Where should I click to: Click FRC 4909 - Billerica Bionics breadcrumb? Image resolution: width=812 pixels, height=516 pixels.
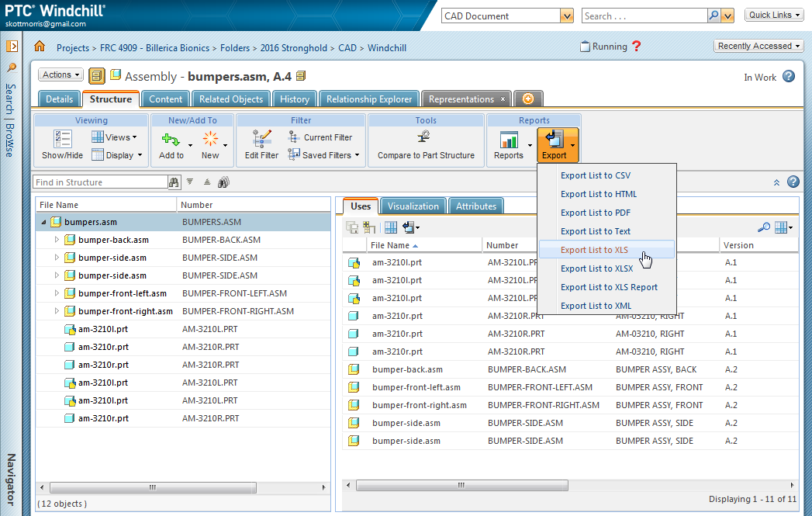(x=154, y=47)
